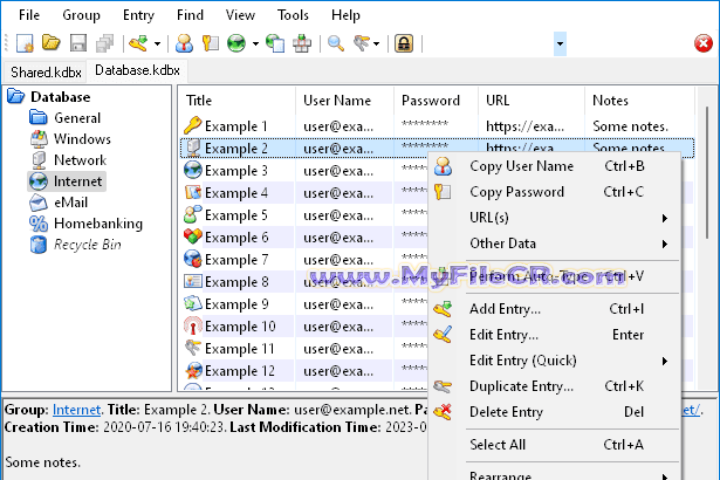Open the Entry menu
Screen dimensions: 720x480
point(138,15)
